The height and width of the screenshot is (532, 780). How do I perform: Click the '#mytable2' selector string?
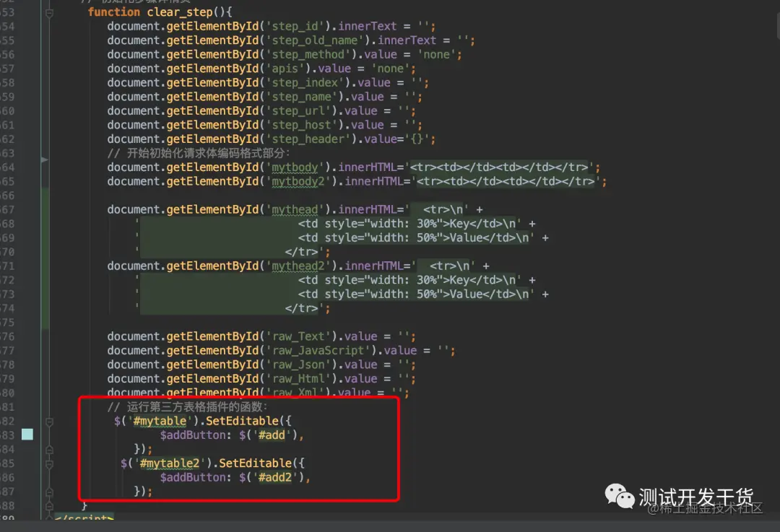point(170,463)
